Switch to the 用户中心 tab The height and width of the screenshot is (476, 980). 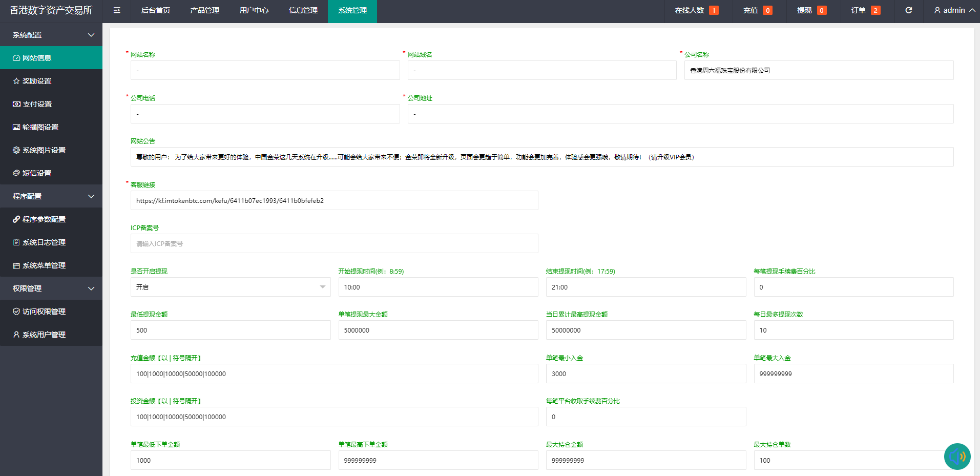coord(254,10)
